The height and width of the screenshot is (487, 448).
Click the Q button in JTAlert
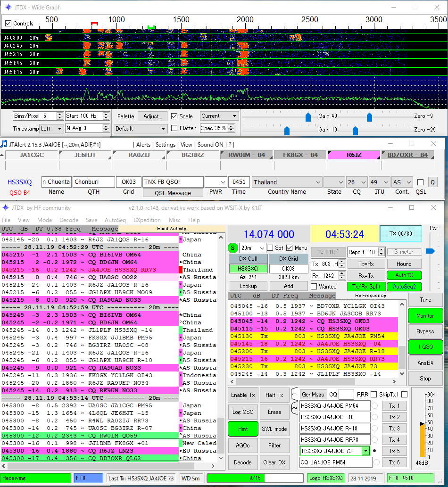click(x=432, y=182)
